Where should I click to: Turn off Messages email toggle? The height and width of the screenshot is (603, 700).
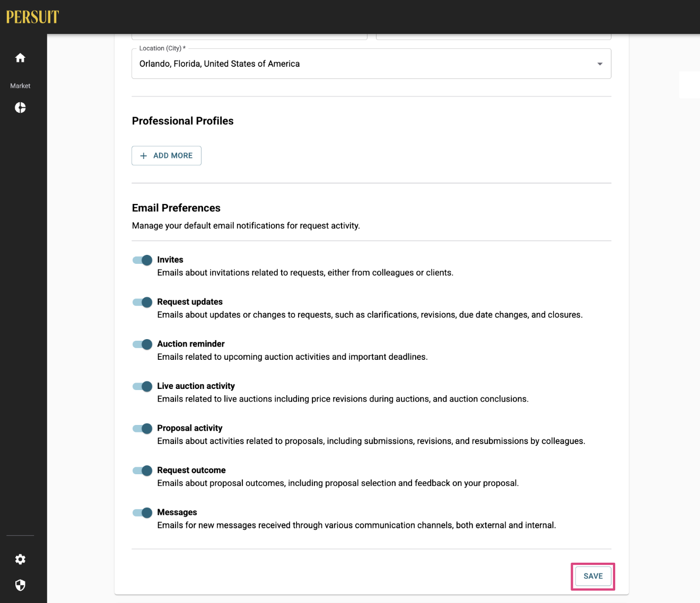(x=142, y=513)
